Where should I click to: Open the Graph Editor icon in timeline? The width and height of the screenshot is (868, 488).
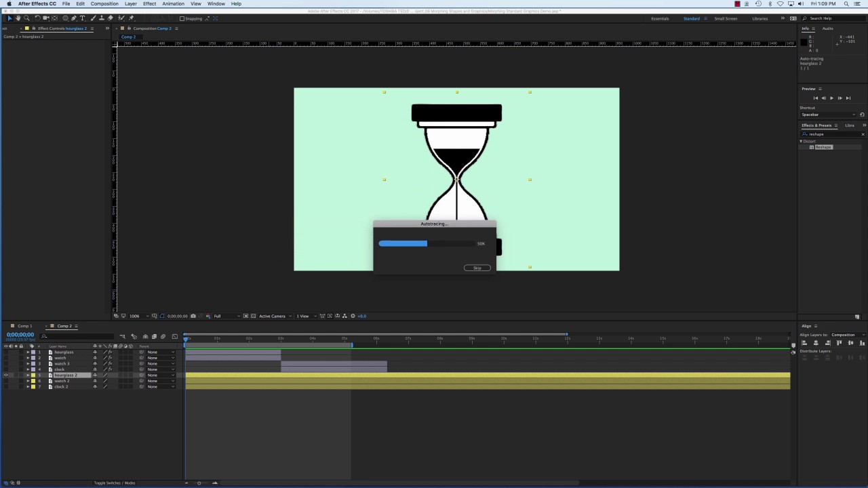click(175, 337)
